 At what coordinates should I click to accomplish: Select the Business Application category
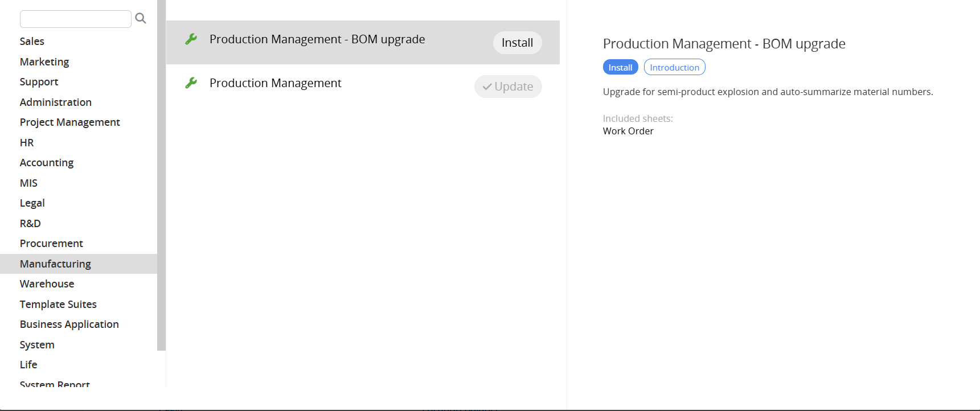[x=69, y=324]
